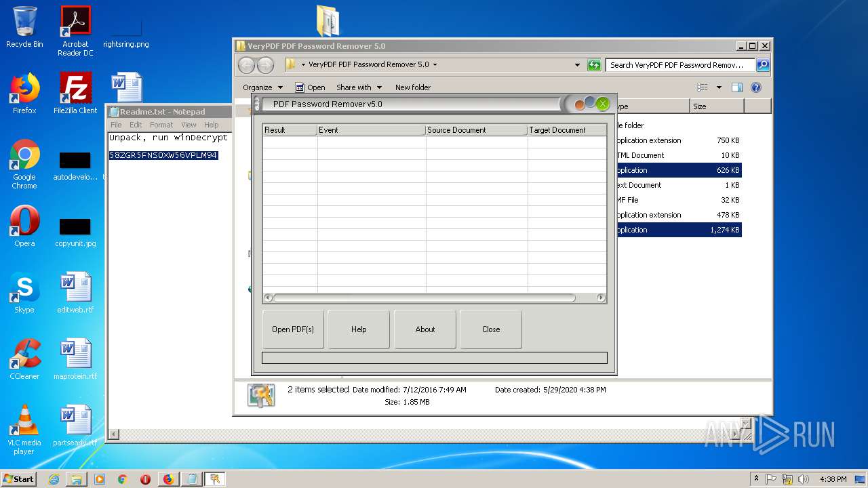Expand address bar history dropdown
The height and width of the screenshot is (488, 868).
tap(577, 65)
